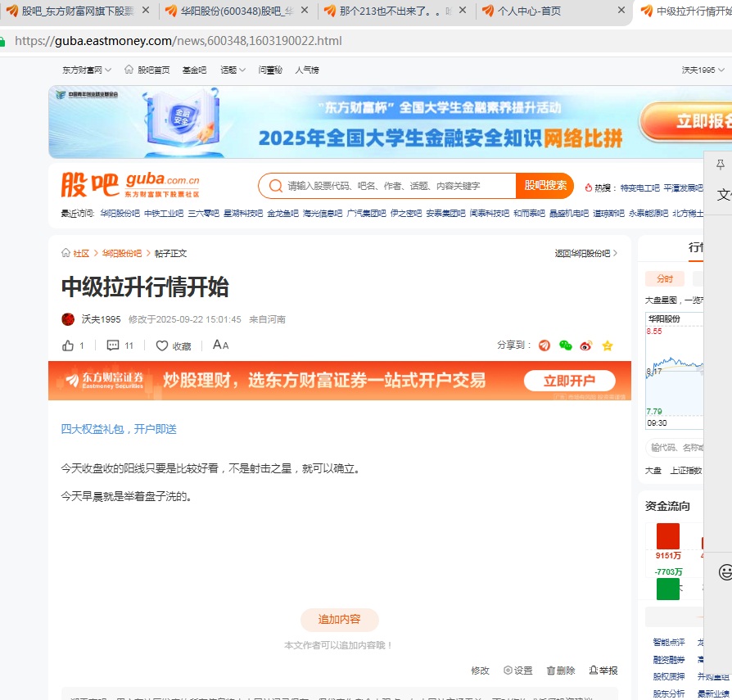732x700 pixels.
Task: Click the 华阳股份吧 breadcrumb link
Action: [122, 253]
